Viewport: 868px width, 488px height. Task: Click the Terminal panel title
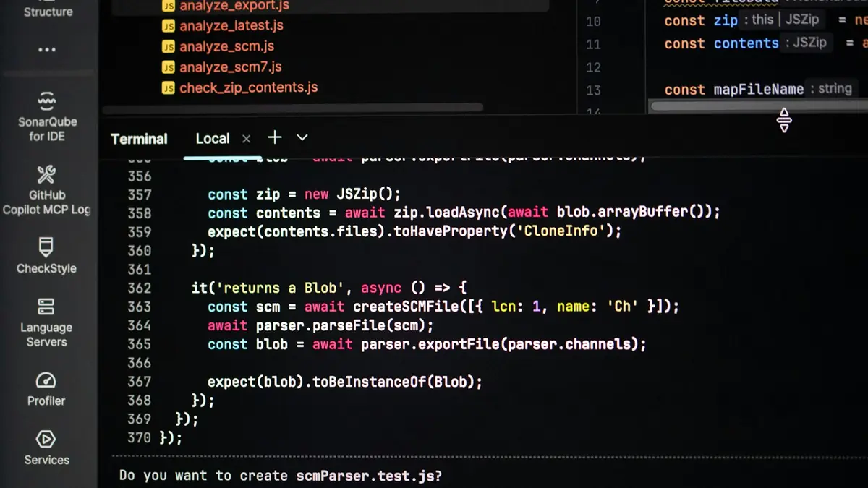click(x=139, y=139)
